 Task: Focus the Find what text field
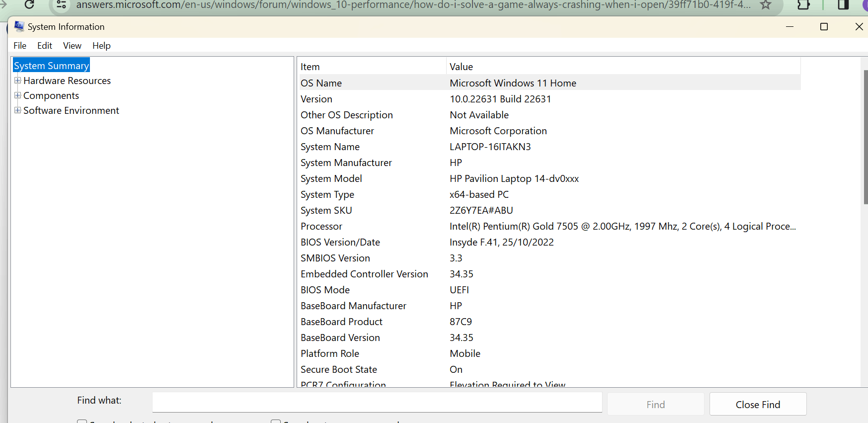point(377,402)
